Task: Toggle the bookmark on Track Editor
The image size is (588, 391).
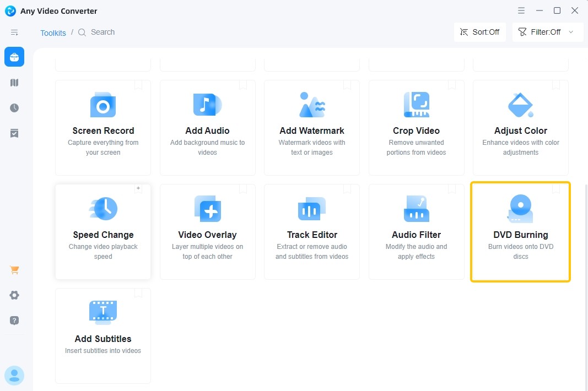Action: point(347,189)
